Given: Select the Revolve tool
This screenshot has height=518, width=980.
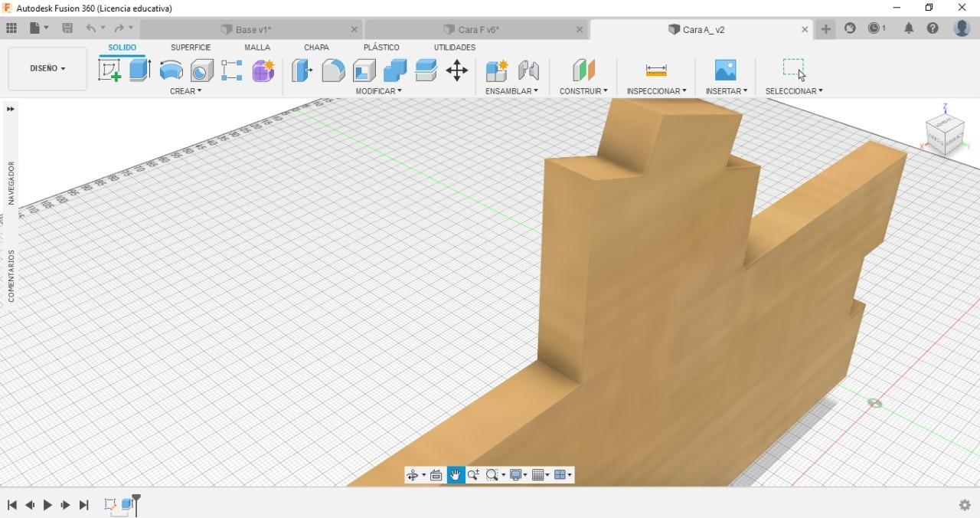Looking at the screenshot, I should [171, 70].
